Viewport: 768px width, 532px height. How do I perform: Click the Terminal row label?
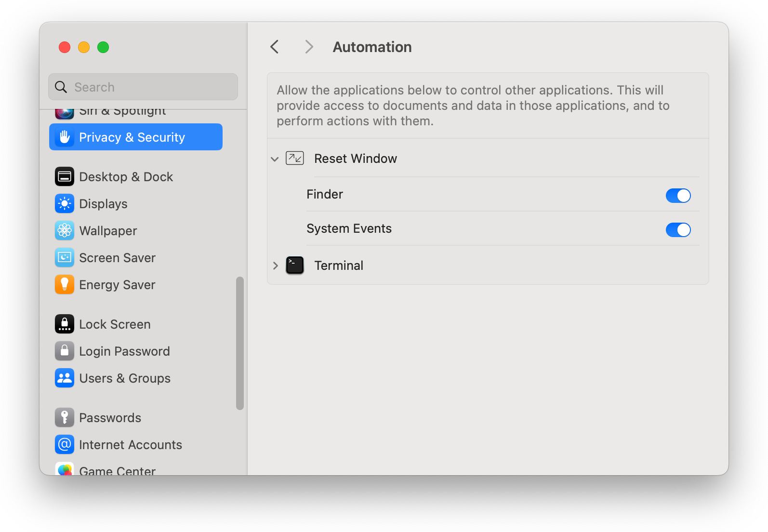[x=339, y=266]
